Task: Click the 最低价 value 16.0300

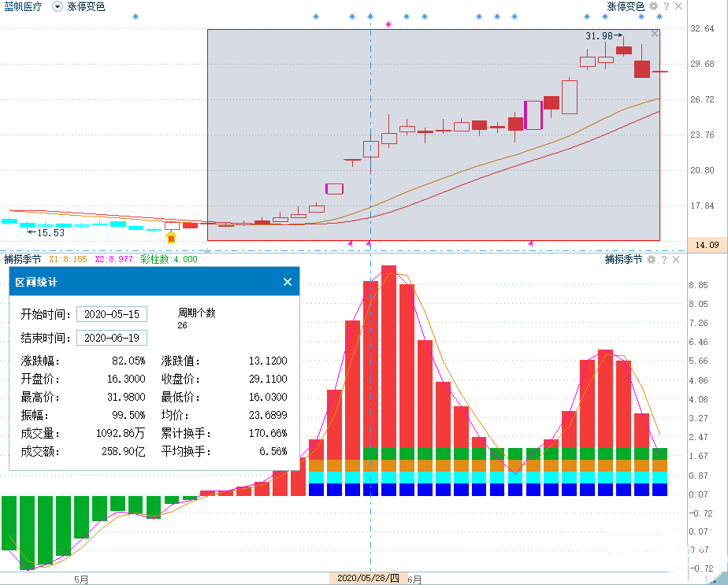Action: (x=268, y=397)
